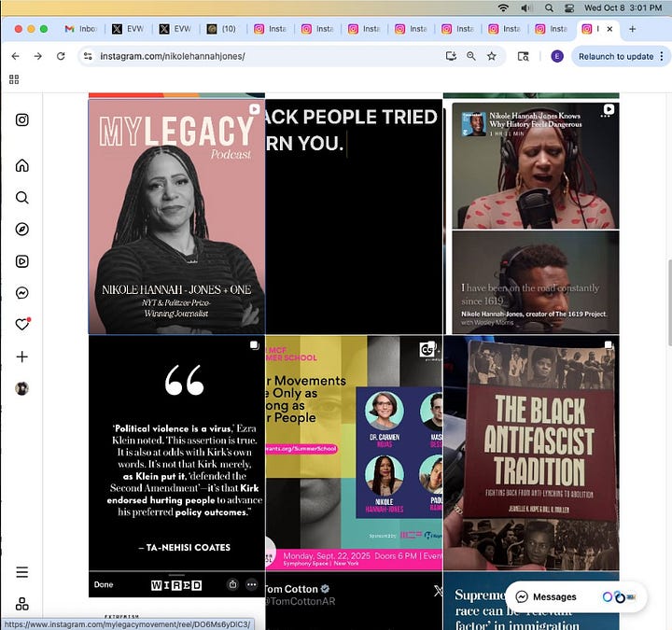Click page vertical scrollbar thumb
This screenshot has height=630, width=672.
coord(669,302)
